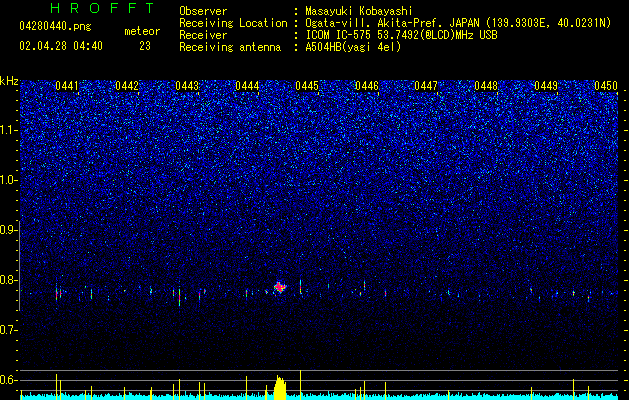Click the 1.1 frequency axis label

(x=8, y=130)
